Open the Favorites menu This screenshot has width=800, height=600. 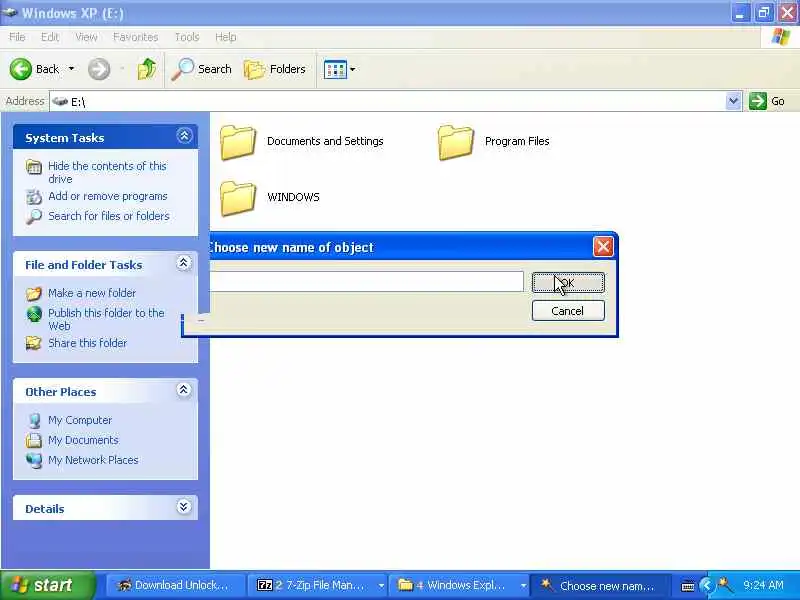136,37
